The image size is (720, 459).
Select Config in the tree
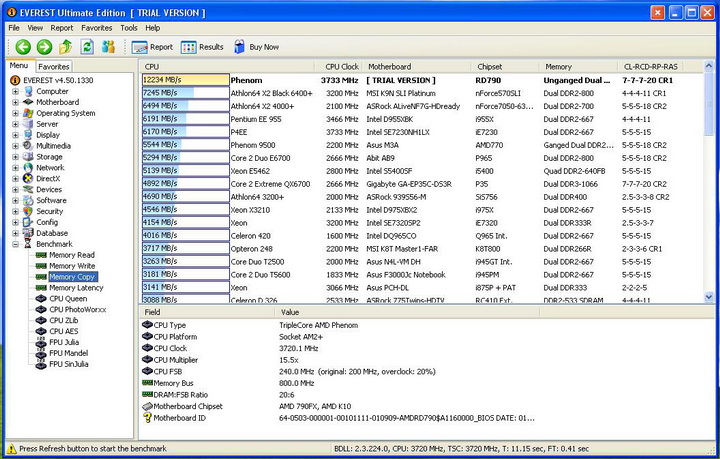[x=47, y=222]
